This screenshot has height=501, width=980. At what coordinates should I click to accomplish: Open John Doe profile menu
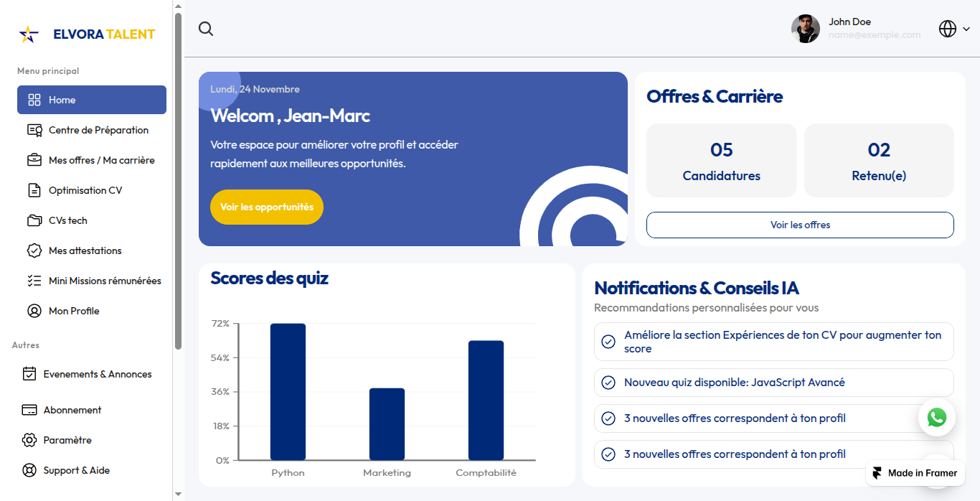click(855, 29)
